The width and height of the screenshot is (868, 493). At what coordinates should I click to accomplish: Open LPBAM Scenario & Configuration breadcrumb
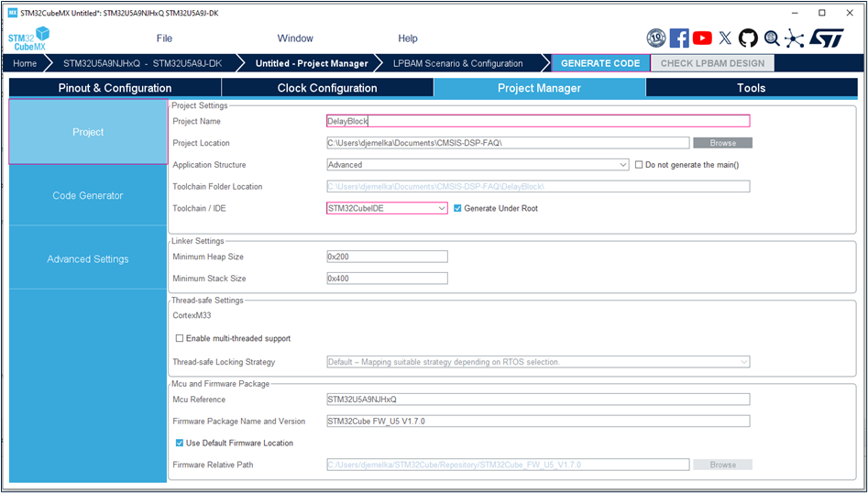[x=457, y=63]
